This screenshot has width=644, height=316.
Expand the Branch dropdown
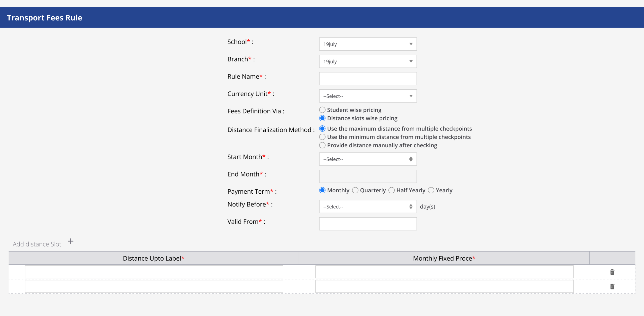click(x=368, y=61)
